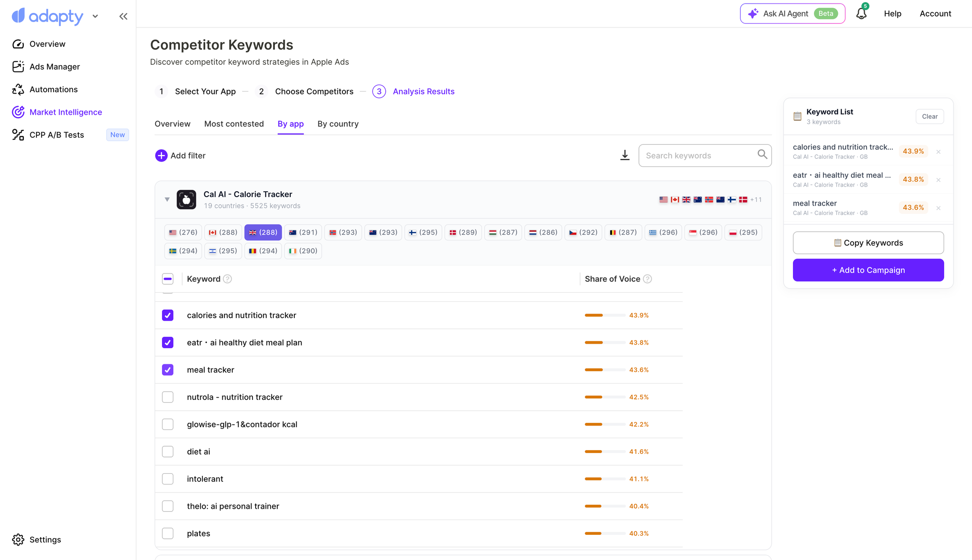Click the 42.5% share value for nutrola
The height and width of the screenshot is (560, 972).
coord(639,397)
